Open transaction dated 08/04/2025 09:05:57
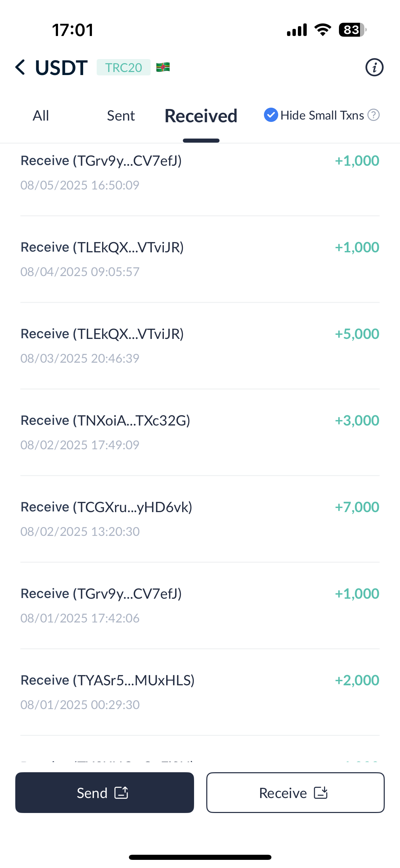The height and width of the screenshot is (868, 400). point(200,259)
